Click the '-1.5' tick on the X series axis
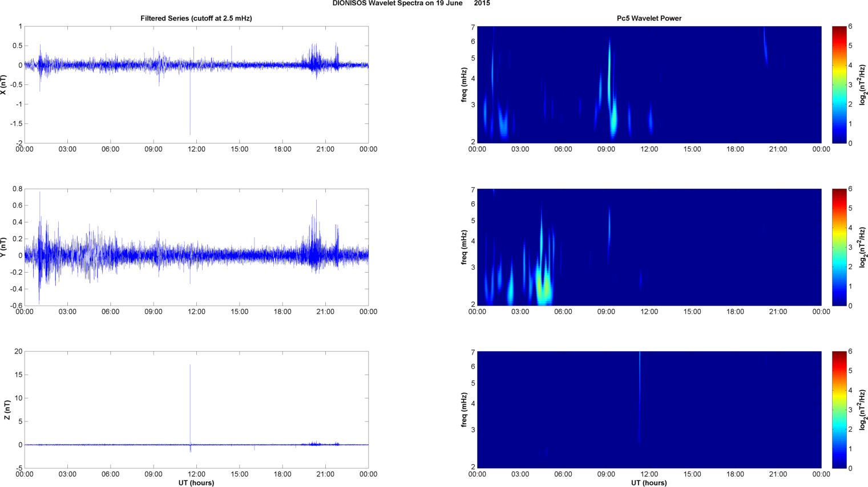This screenshot has height=487, width=868. [x=17, y=124]
